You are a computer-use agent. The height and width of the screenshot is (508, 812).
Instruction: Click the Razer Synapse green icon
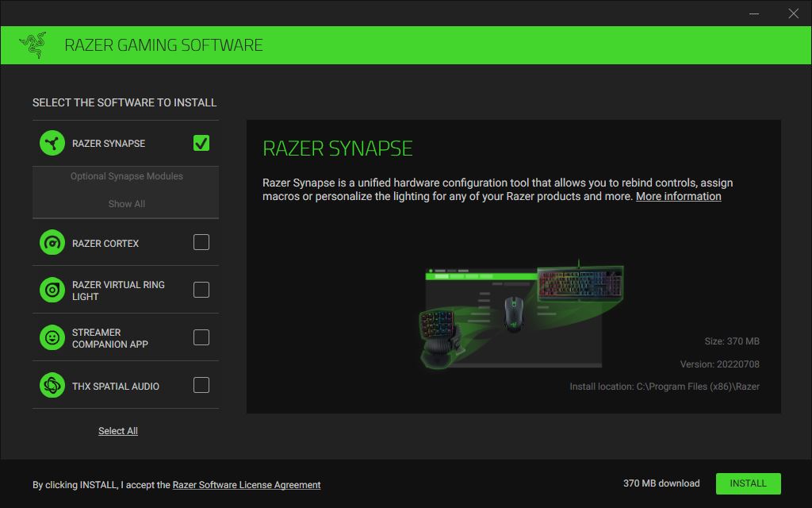pyautogui.click(x=52, y=143)
